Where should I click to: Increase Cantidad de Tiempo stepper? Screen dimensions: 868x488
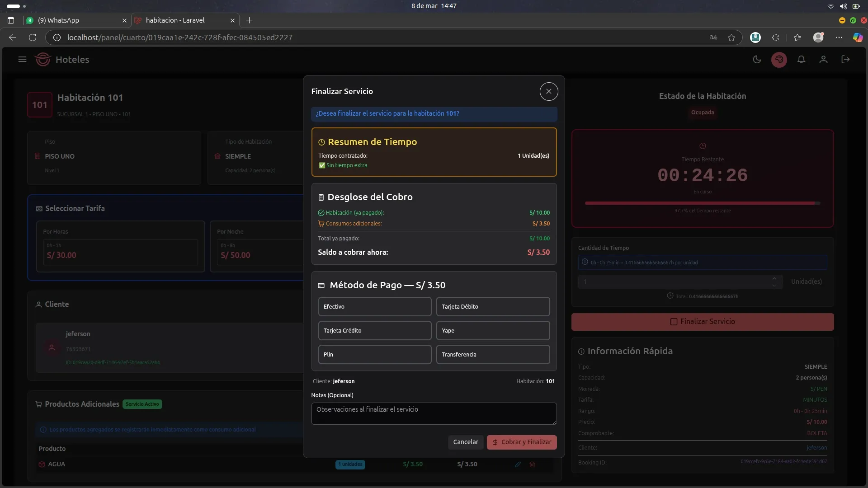774,278
